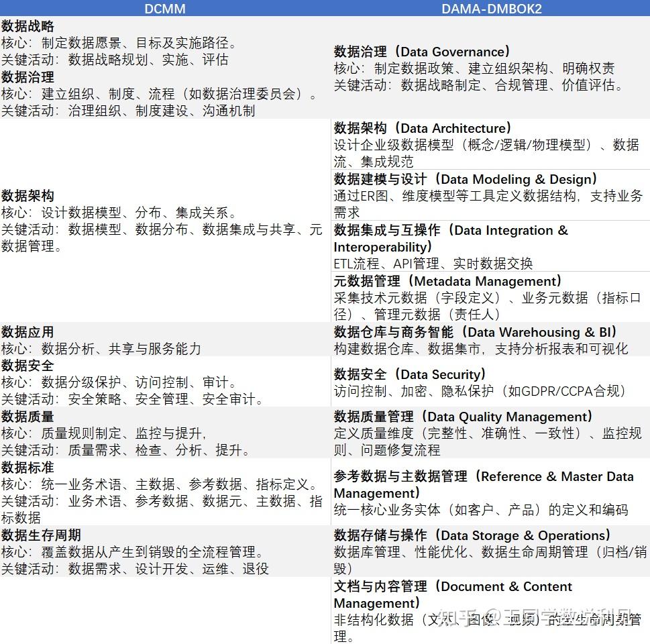Select heading 数据存储与操作（Data Storage & Operations）
The height and width of the screenshot is (644, 650).
[472, 535]
